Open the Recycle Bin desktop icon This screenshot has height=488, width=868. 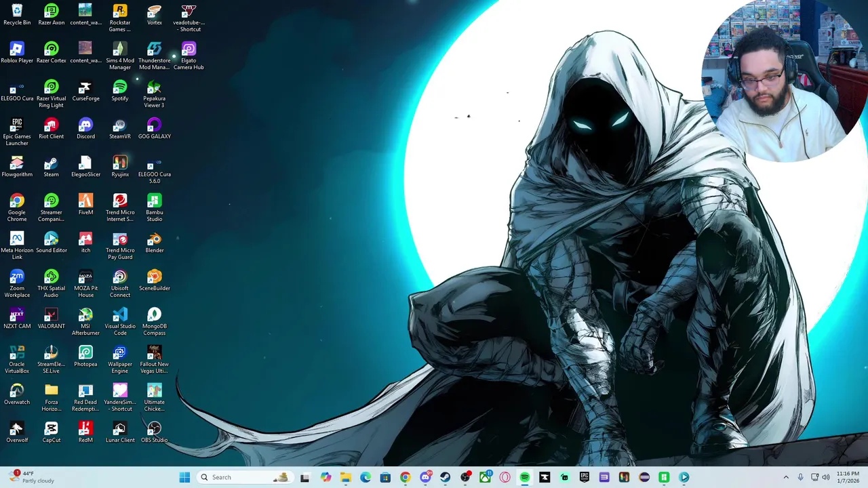point(17,15)
